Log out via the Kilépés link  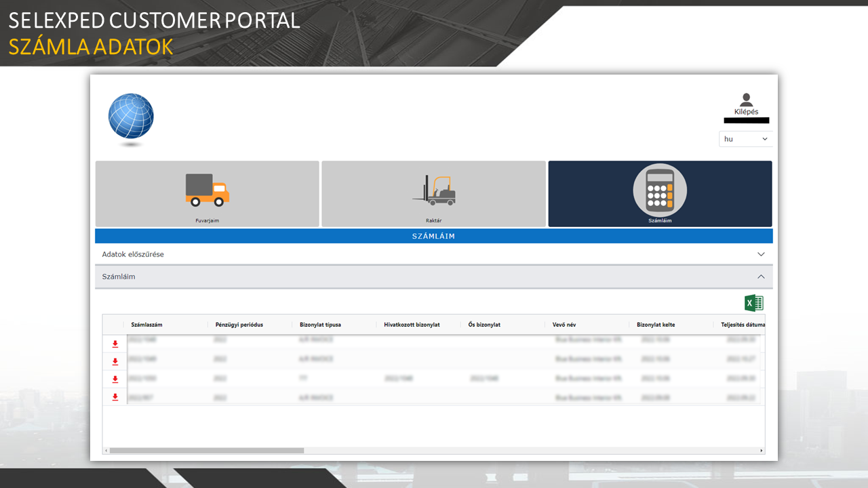746,112
